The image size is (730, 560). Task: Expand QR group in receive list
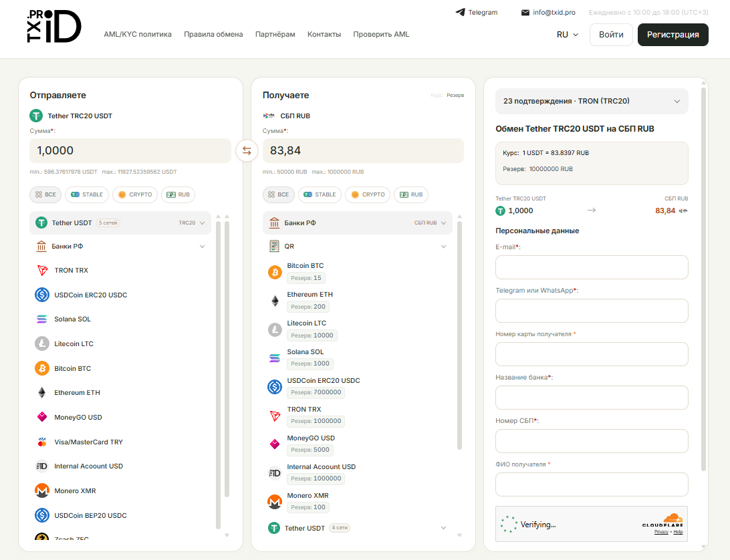tap(358, 247)
